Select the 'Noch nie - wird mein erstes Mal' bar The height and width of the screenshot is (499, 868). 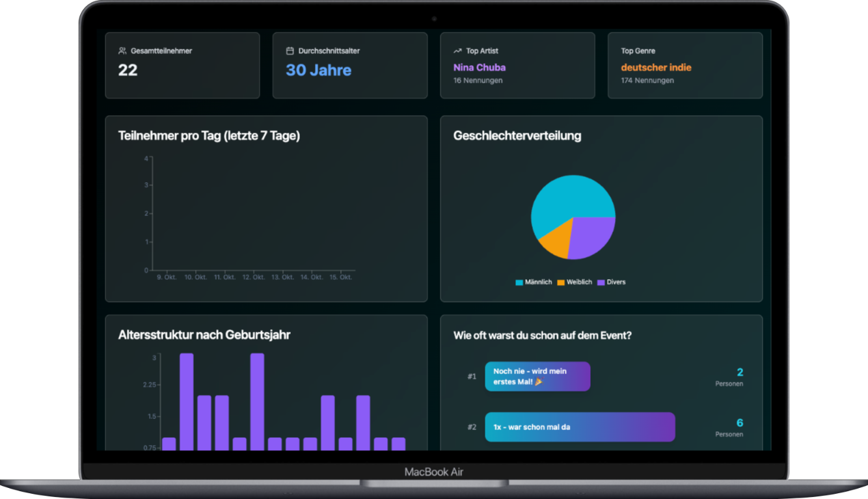tap(537, 377)
